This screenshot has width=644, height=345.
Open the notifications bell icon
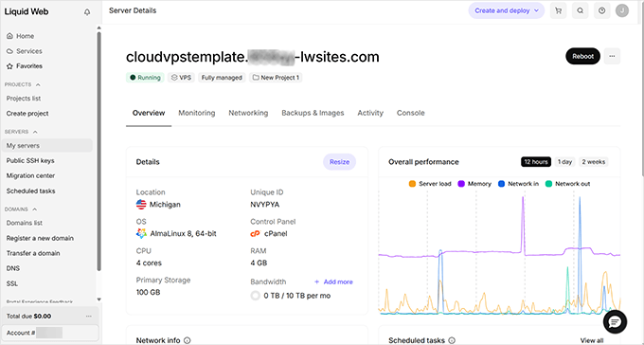click(x=87, y=12)
